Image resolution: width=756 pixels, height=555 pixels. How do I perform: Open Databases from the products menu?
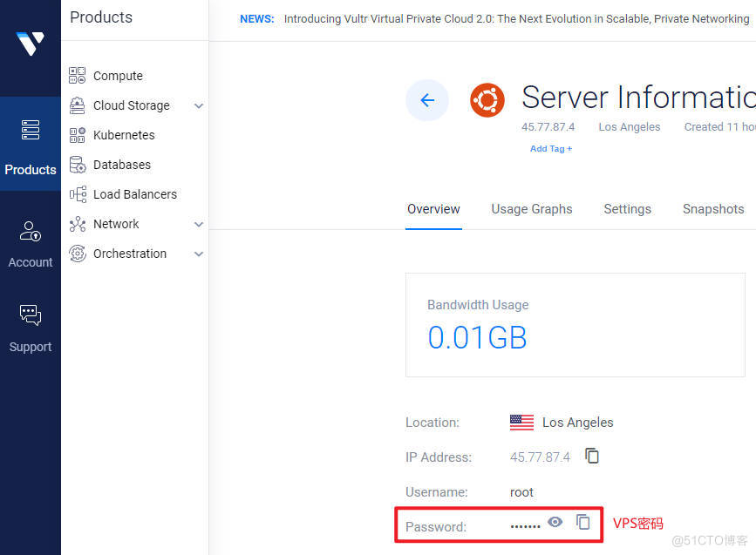click(x=121, y=165)
